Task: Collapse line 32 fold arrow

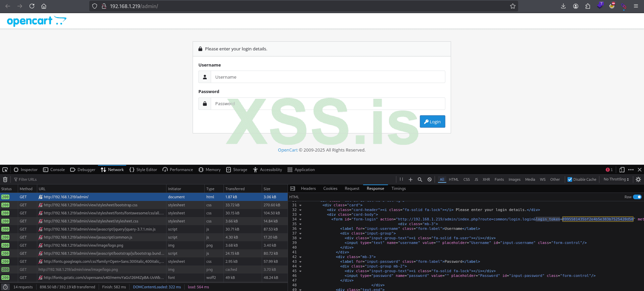Action: [300, 210]
